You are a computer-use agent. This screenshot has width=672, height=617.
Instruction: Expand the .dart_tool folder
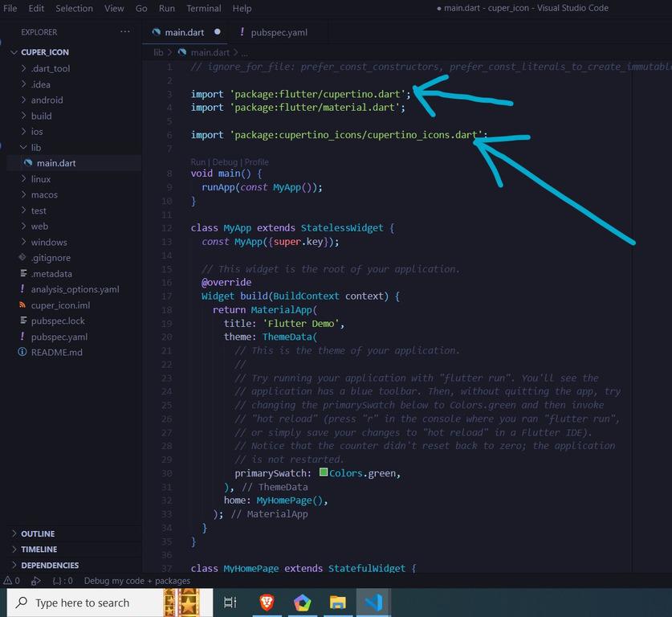pyautogui.click(x=50, y=68)
